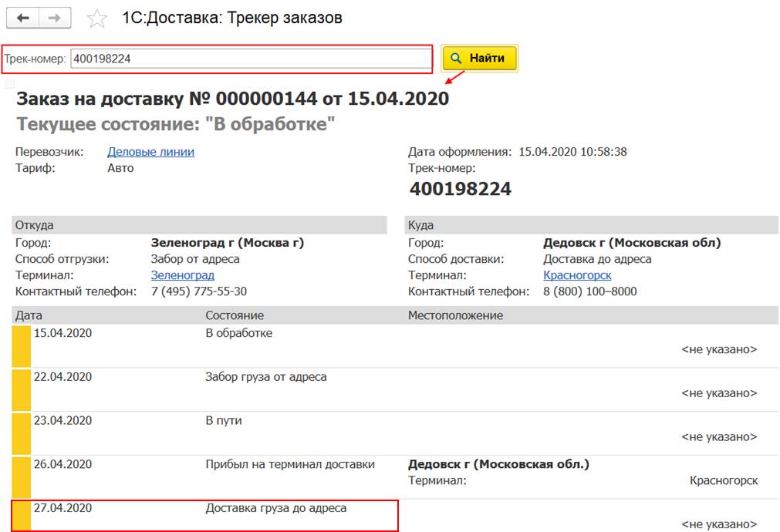Click the yellow marker for 27.04.2020
This screenshot has width=780, height=532.
point(22,516)
